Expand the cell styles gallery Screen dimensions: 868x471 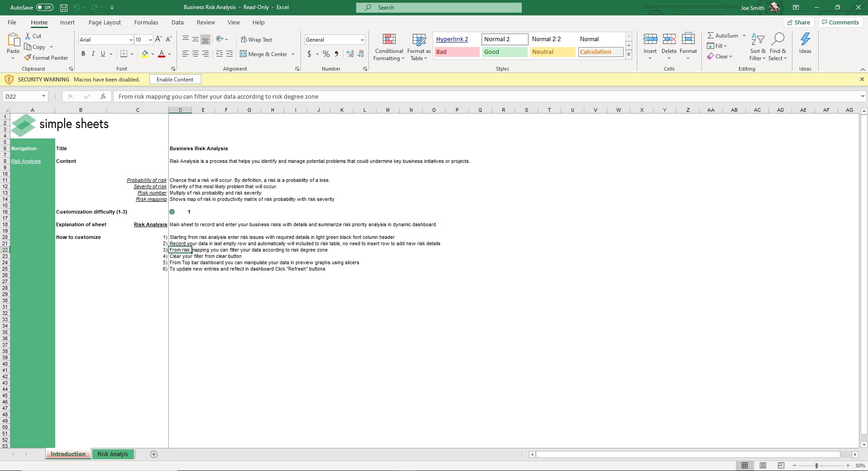(629, 55)
